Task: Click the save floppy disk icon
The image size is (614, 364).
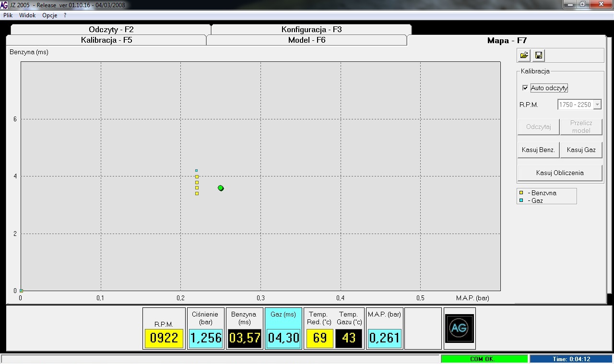Action: coord(539,56)
